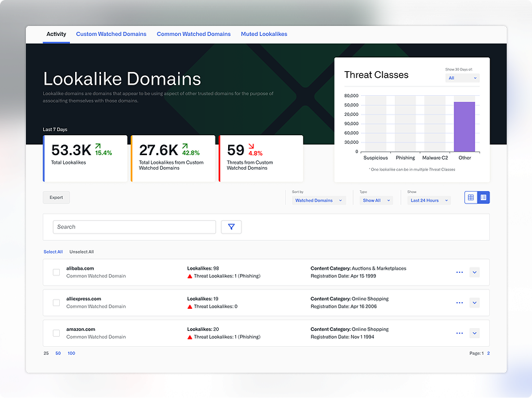Open the Sort by Watched Domains dropdown

(x=319, y=200)
